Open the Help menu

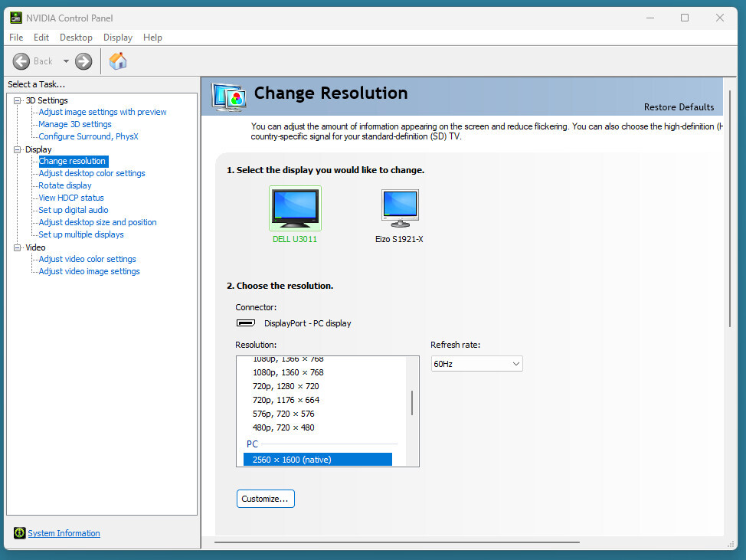(152, 38)
